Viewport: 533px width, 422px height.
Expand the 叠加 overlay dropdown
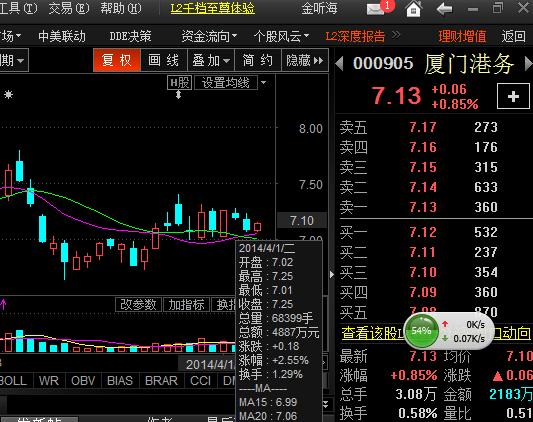click(x=211, y=61)
